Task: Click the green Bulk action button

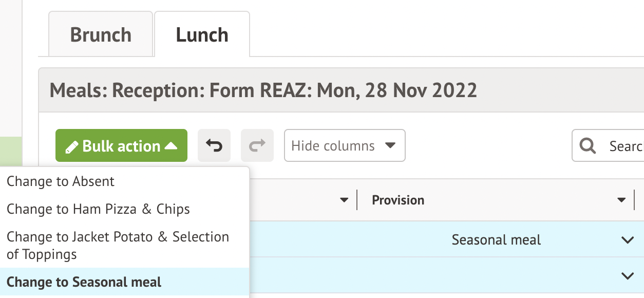Action: (121, 146)
